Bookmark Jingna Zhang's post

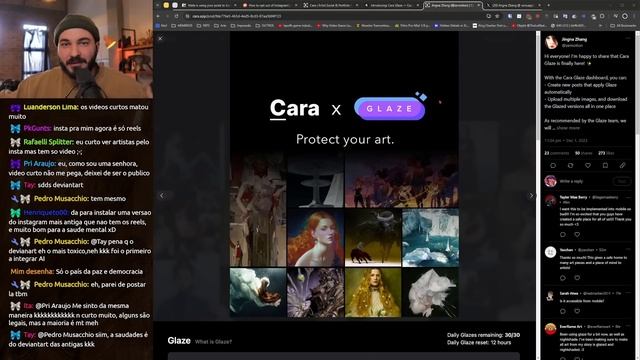tap(605, 165)
